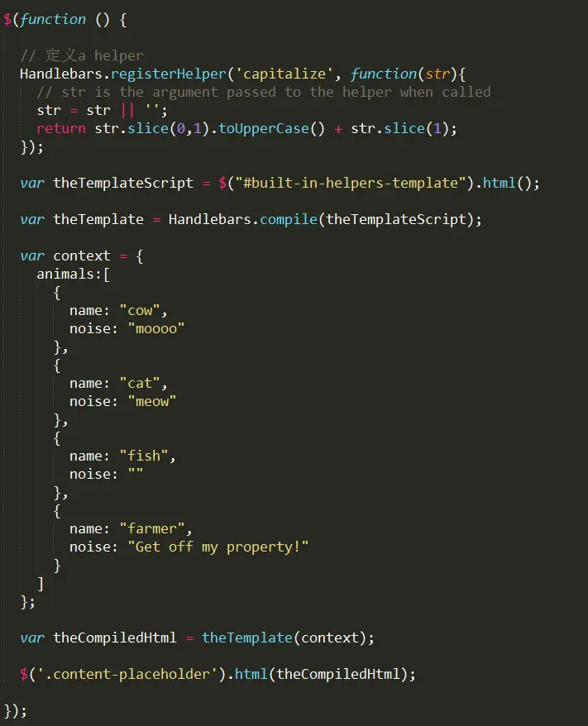Click the "farmer" name value
The image size is (588, 726).
click(x=152, y=528)
